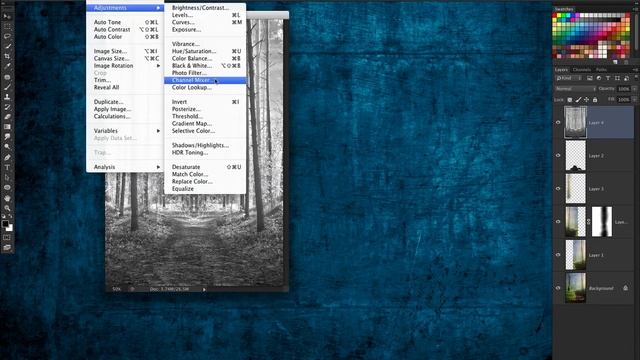Open the Layers panel options menu

tap(636, 70)
